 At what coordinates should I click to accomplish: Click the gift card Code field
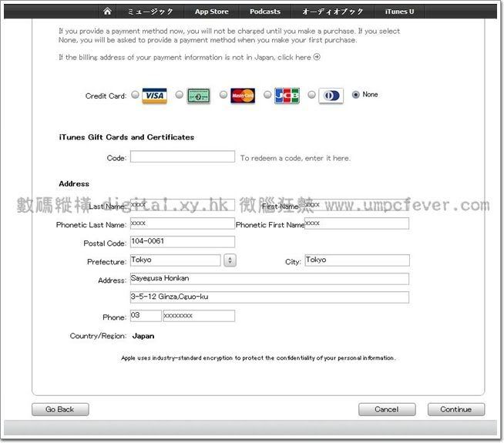[x=182, y=156]
